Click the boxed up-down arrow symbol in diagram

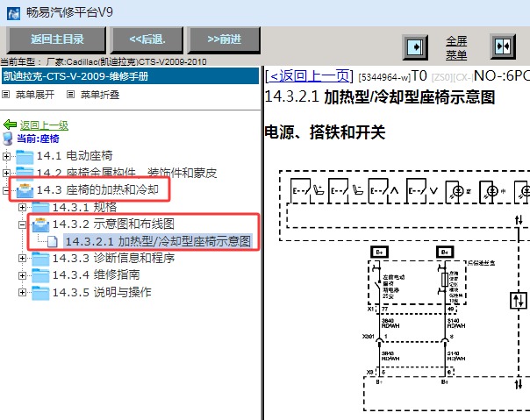(x=519, y=301)
